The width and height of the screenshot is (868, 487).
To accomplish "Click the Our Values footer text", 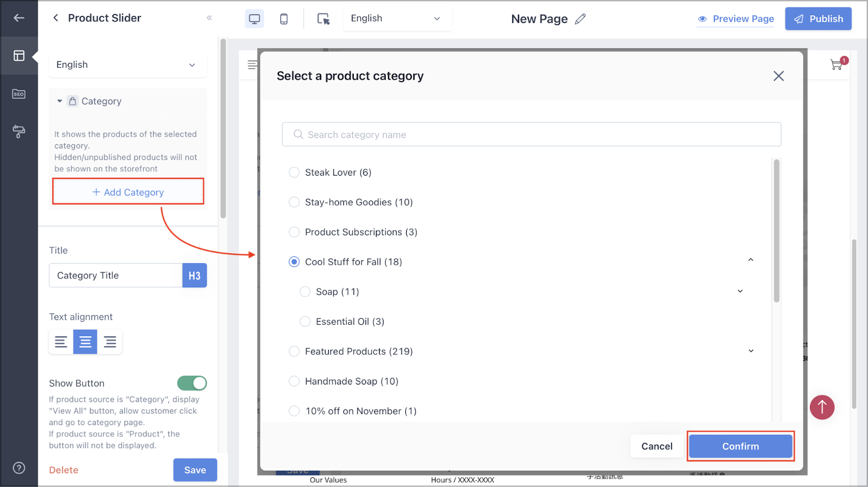I will point(328,480).
